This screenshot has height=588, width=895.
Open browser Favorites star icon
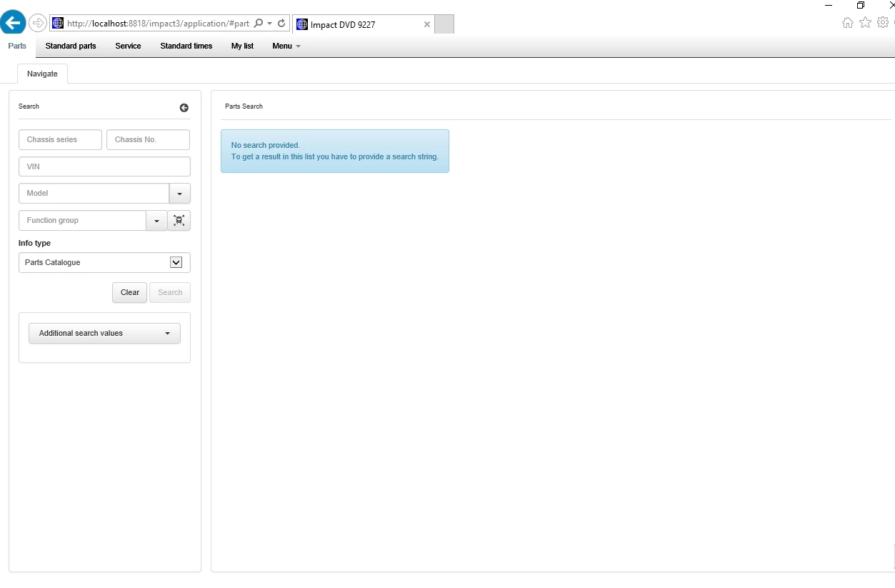click(865, 23)
